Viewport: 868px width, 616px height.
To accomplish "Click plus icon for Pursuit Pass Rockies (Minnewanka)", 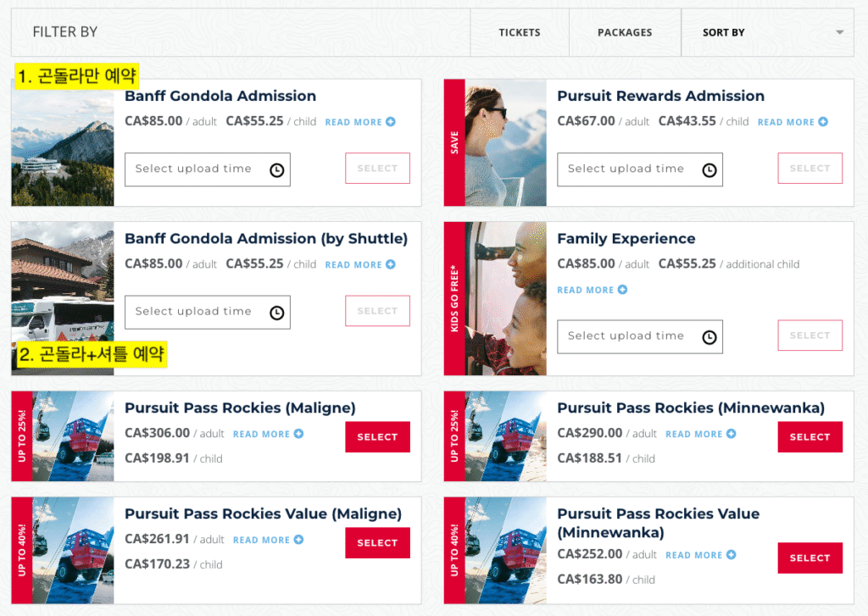I will (732, 433).
